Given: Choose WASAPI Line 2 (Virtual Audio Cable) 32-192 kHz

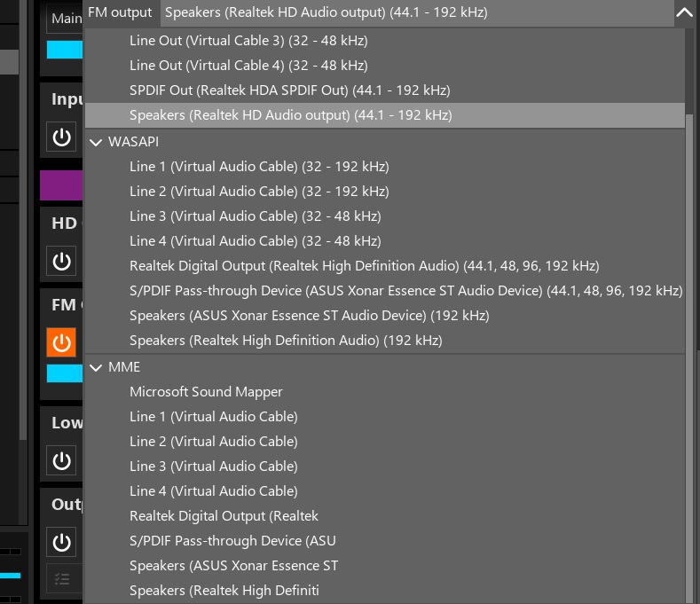Looking at the screenshot, I should click(385, 192).
